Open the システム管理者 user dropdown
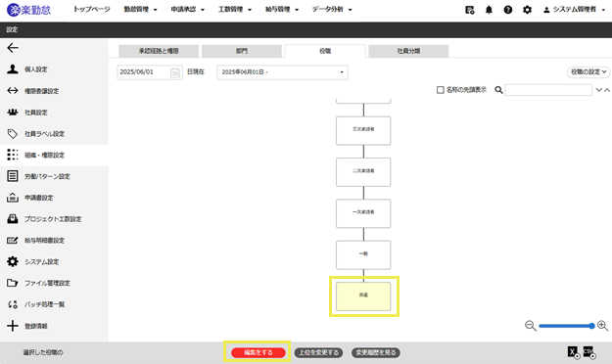This screenshot has width=612, height=364. point(574,10)
